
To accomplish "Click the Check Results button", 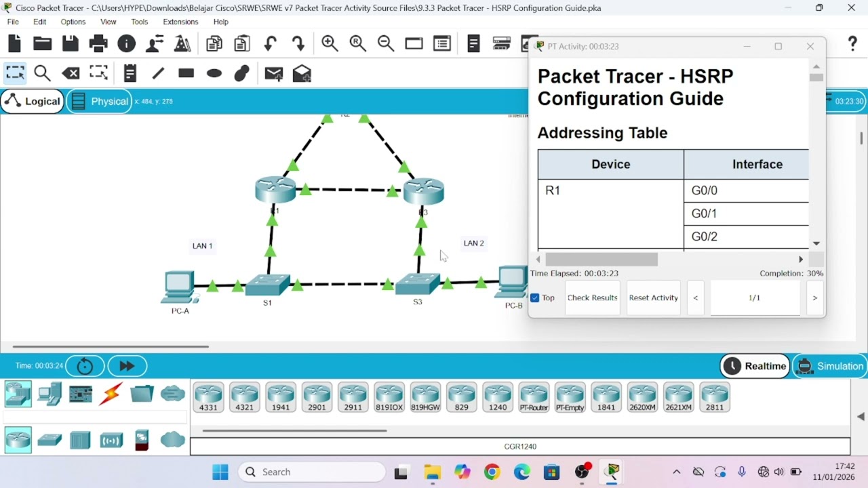I will (x=593, y=298).
